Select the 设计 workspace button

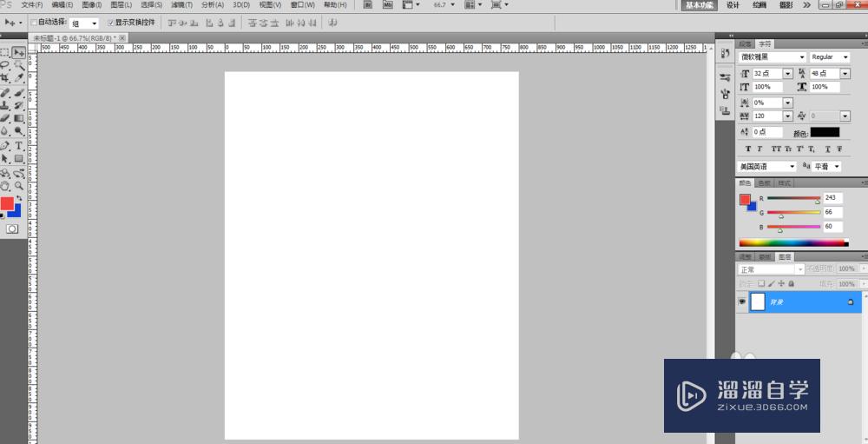tap(733, 5)
